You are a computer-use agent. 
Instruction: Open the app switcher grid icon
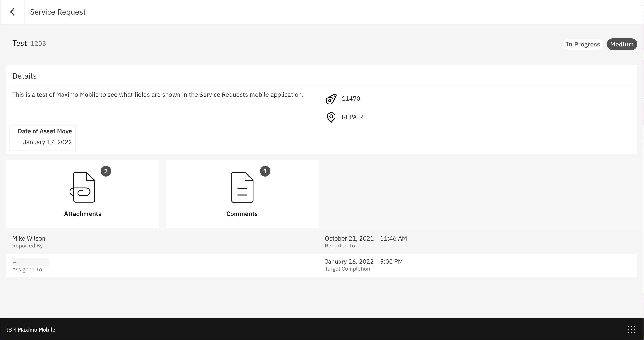pyautogui.click(x=631, y=329)
